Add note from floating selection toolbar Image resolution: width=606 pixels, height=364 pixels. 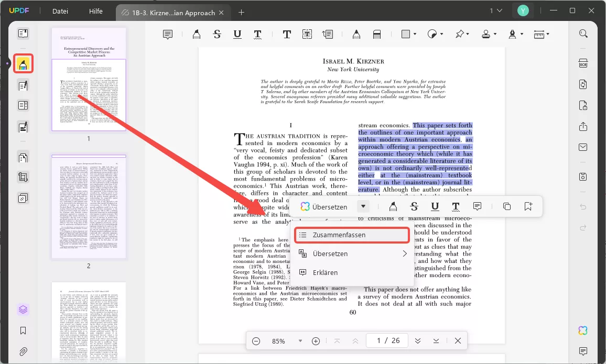(477, 206)
